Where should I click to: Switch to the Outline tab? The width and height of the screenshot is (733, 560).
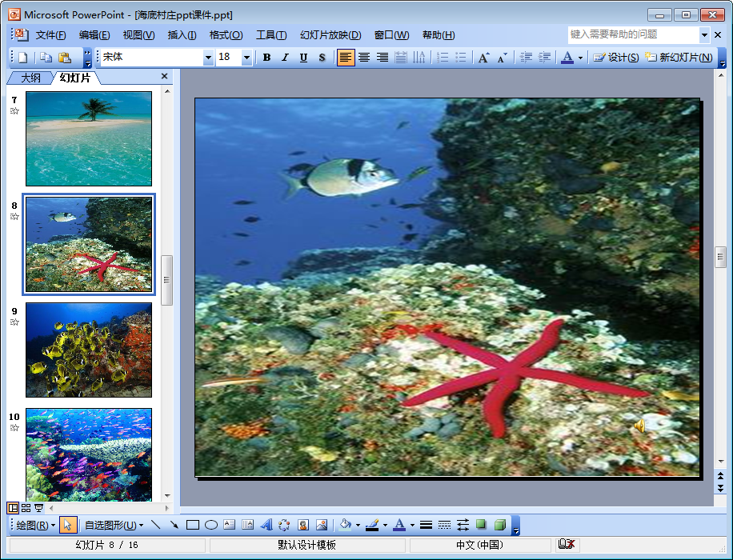30,78
